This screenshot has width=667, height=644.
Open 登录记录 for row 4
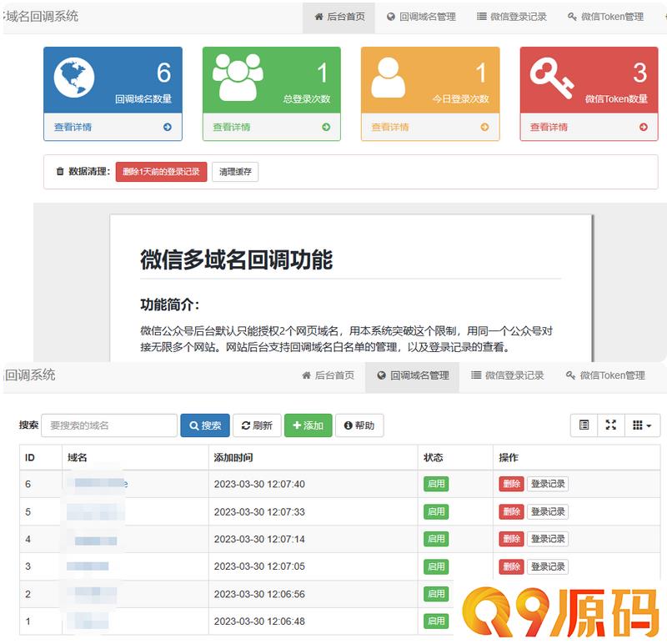pos(548,539)
